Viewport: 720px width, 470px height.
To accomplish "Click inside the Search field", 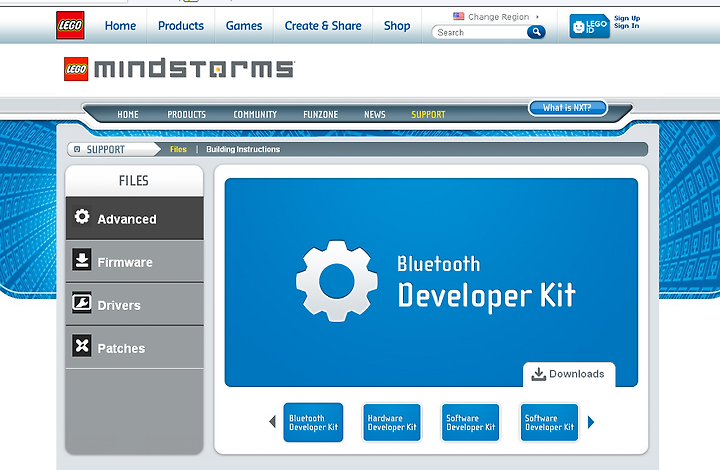I will tap(480, 32).
